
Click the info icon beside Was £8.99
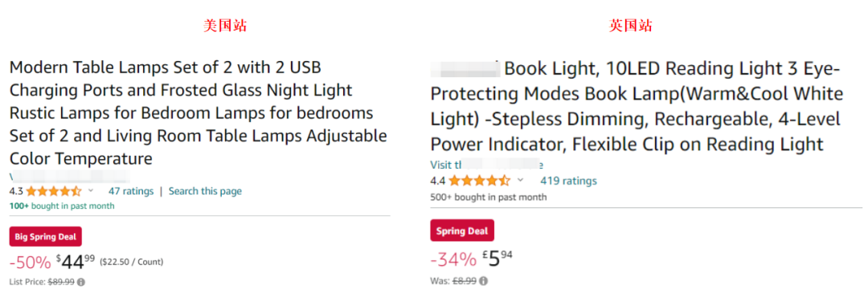483,281
